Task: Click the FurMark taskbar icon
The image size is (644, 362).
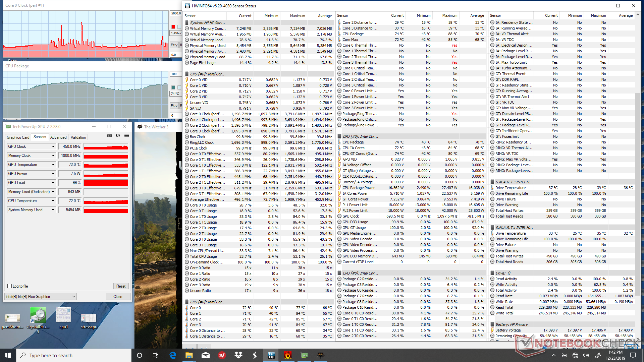Action: click(287, 355)
